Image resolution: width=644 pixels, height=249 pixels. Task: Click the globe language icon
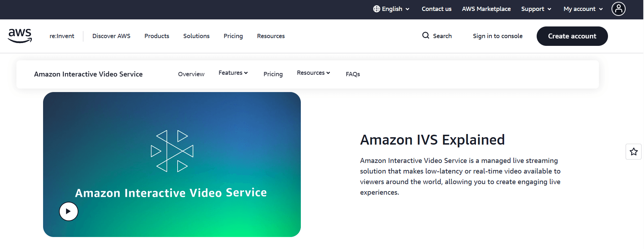click(377, 9)
